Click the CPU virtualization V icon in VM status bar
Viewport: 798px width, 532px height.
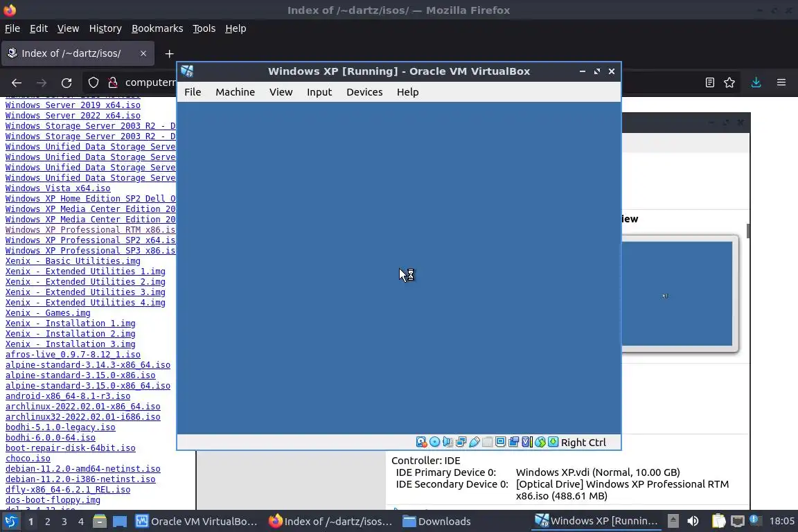tap(527, 442)
